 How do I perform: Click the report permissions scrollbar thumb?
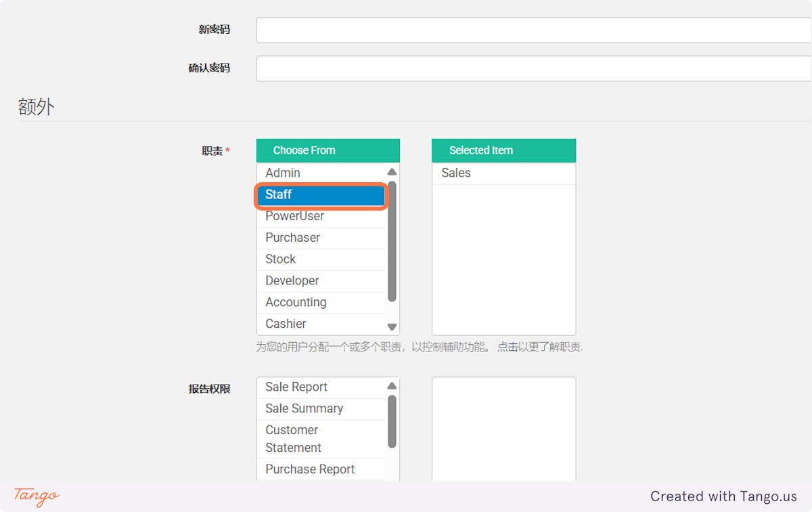pos(392,421)
